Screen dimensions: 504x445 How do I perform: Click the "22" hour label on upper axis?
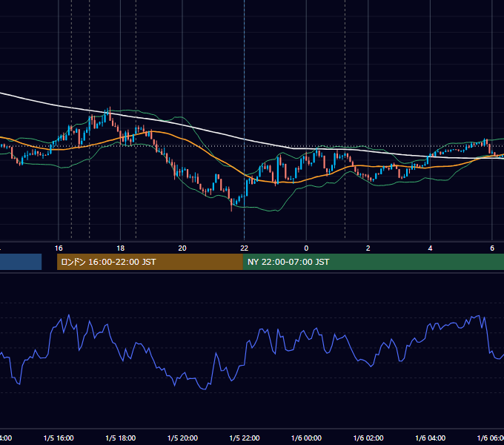245,248
